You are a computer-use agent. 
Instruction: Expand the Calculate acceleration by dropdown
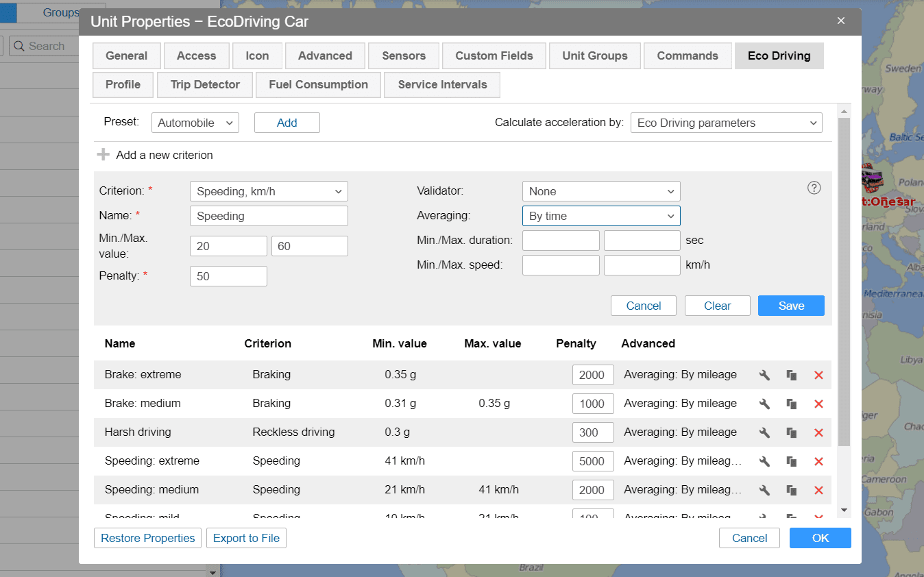pyautogui.click(x=726, y=123)
